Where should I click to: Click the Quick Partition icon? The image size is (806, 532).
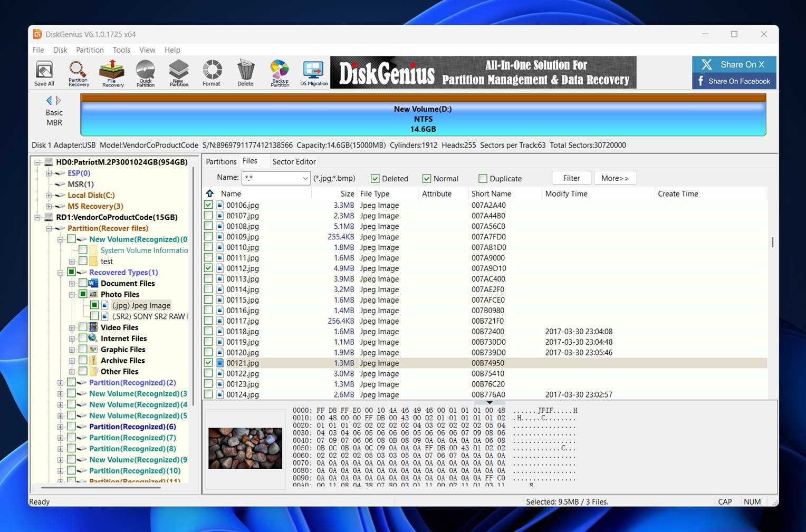pyautogui.click(x=146, y=73)
